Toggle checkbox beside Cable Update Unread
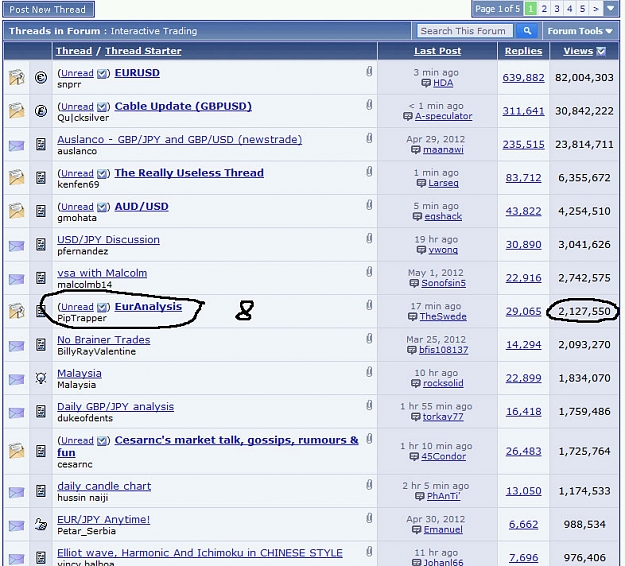This screenshot has height=566, width=625. coord(102,107)
